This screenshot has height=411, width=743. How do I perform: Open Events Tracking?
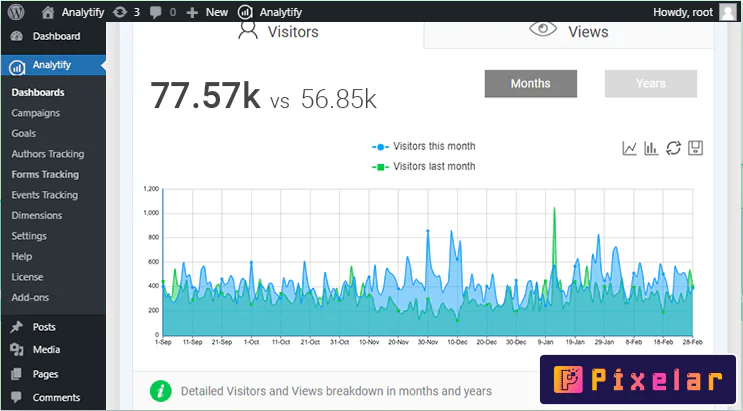45,195
